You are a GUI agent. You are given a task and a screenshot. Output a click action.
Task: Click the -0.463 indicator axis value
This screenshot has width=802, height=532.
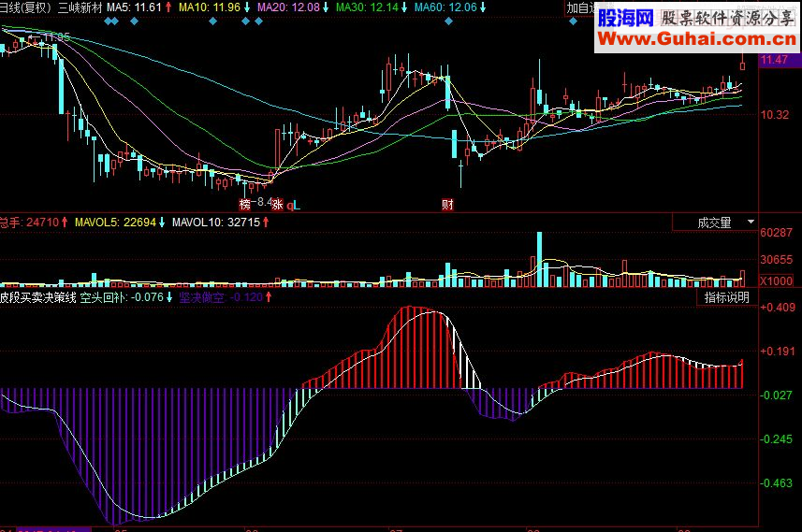pos(778,483)
